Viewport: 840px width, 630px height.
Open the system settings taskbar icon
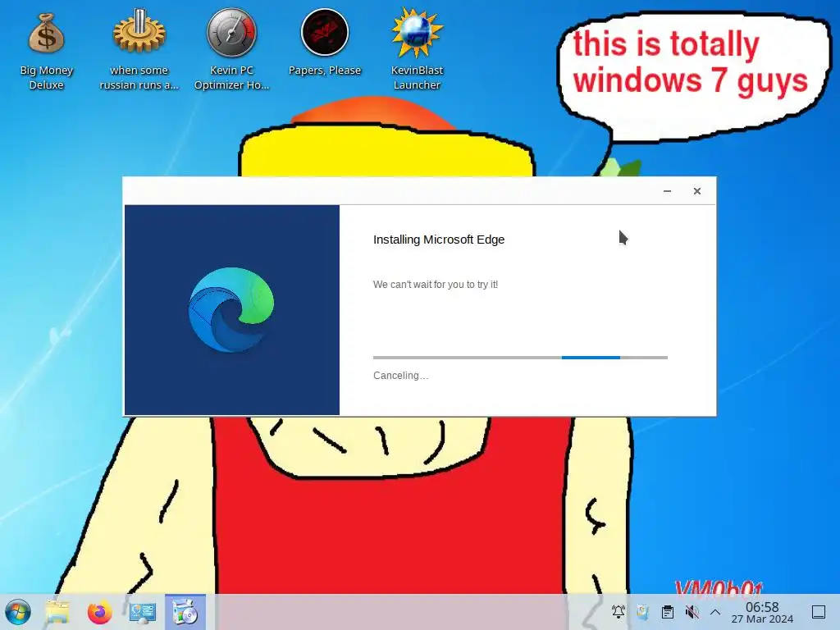143,612
